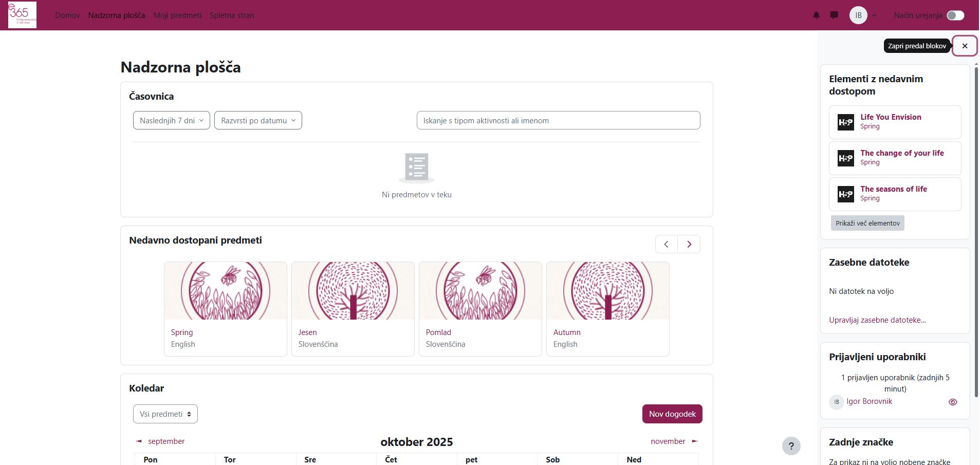980x465 pixels.
Task: Open the Upravljaj zasebne datoteke link
Action: pos(877,320)
